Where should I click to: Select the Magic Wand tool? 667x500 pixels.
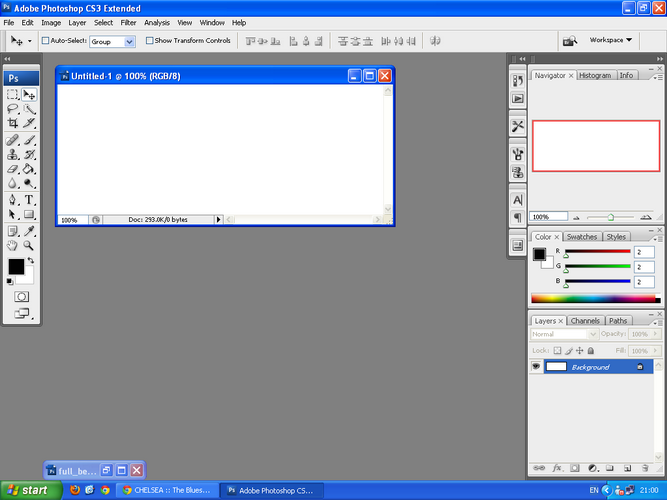[29, 109]
